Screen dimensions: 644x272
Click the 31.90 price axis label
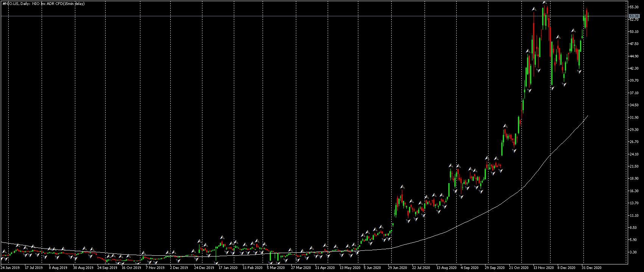(x=634, y=118)
